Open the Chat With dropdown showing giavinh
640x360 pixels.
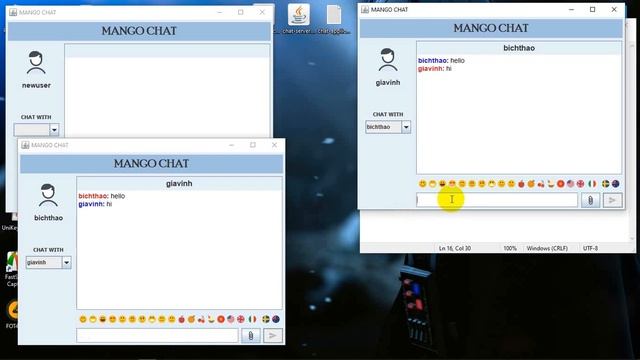point(48,262)
